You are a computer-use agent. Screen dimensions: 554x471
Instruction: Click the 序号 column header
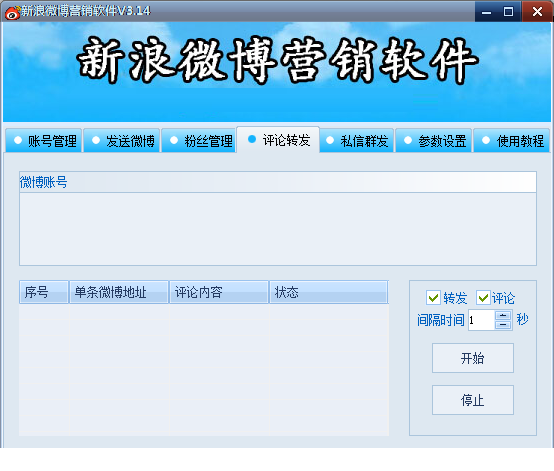pyautogui.click(x=44, y=292)
